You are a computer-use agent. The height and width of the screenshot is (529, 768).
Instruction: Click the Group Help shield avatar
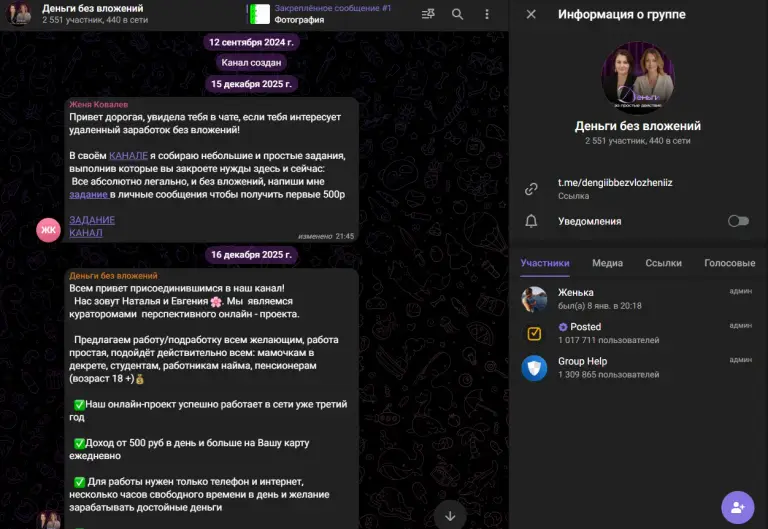534,368
